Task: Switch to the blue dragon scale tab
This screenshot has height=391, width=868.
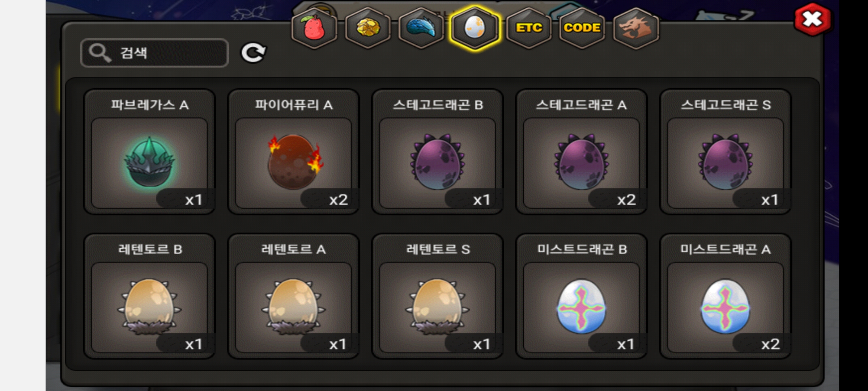Action: point(421,28)
